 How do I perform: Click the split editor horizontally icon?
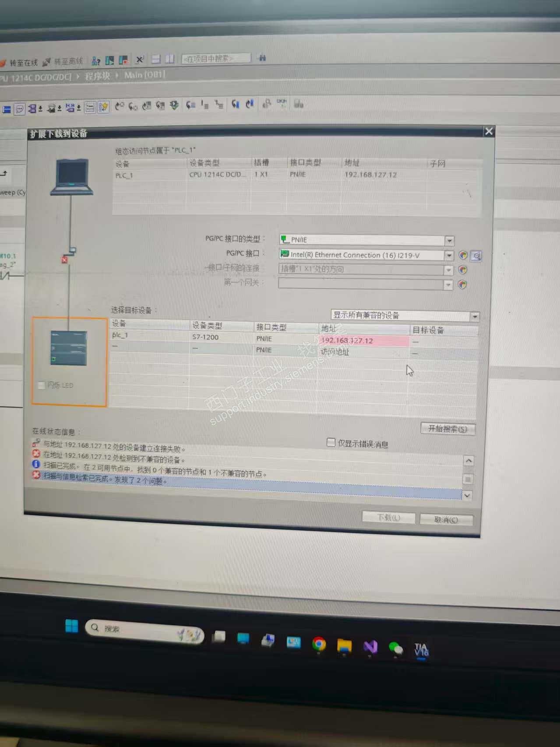(156, 59)
